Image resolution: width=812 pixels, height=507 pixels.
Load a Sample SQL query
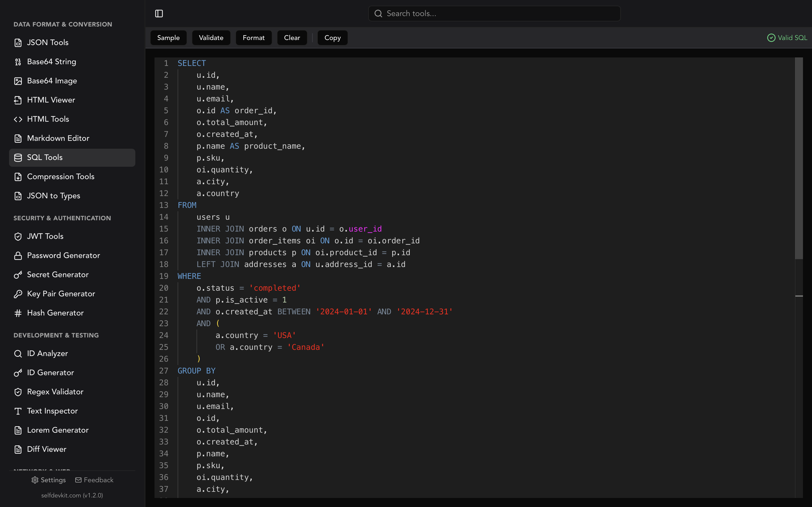click(168, 37)
